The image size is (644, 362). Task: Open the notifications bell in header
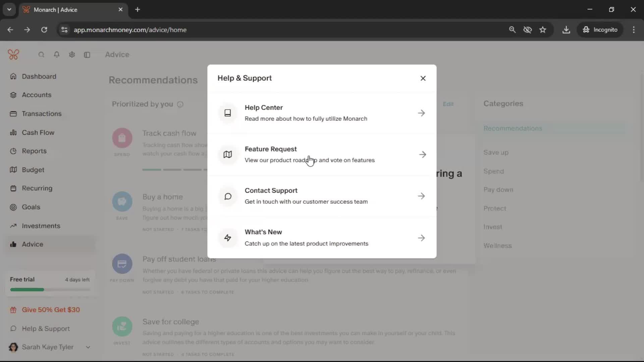(x=57, y=55)
